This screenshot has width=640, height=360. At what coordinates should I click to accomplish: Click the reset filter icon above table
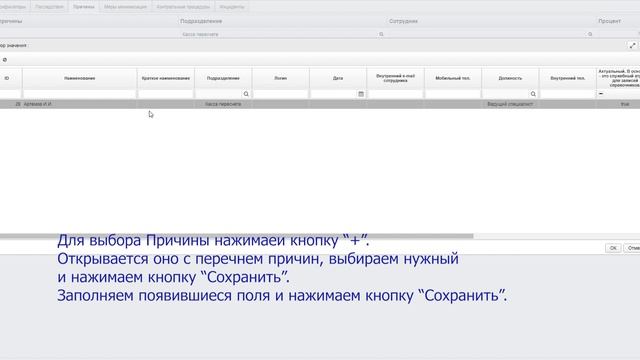point(4,60)
